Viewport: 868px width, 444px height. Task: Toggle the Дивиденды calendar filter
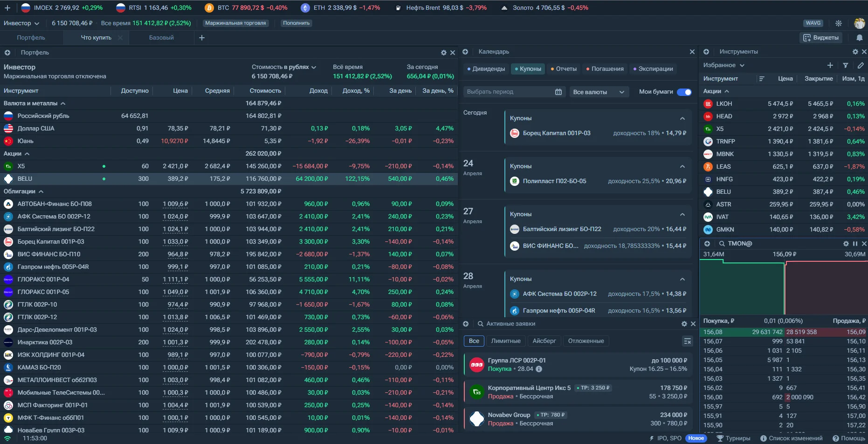tap(486, 69)
